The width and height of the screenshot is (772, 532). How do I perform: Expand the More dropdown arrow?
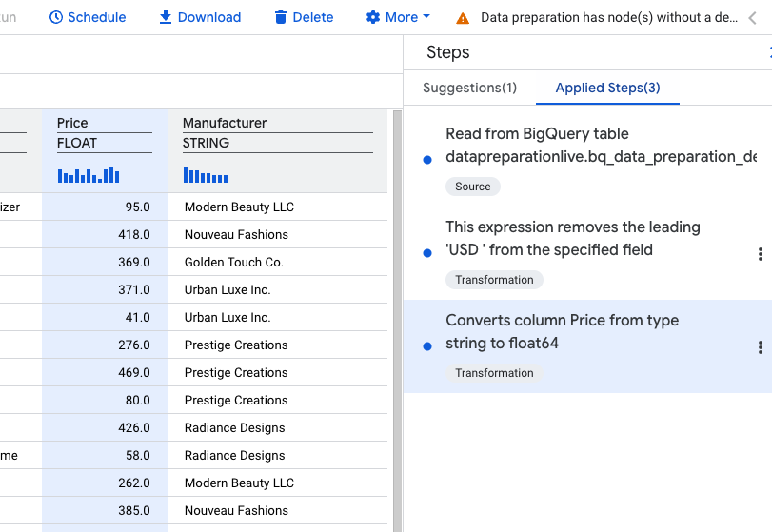tap(426, 17)
